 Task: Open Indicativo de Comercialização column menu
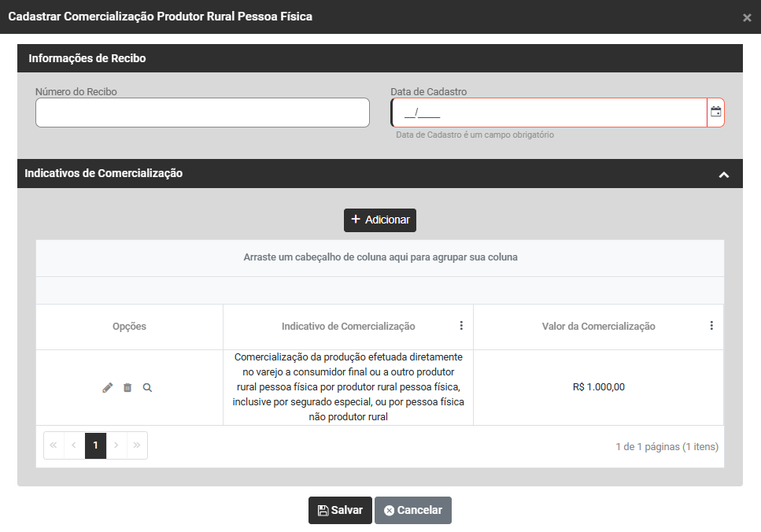[x=461, y=326]
